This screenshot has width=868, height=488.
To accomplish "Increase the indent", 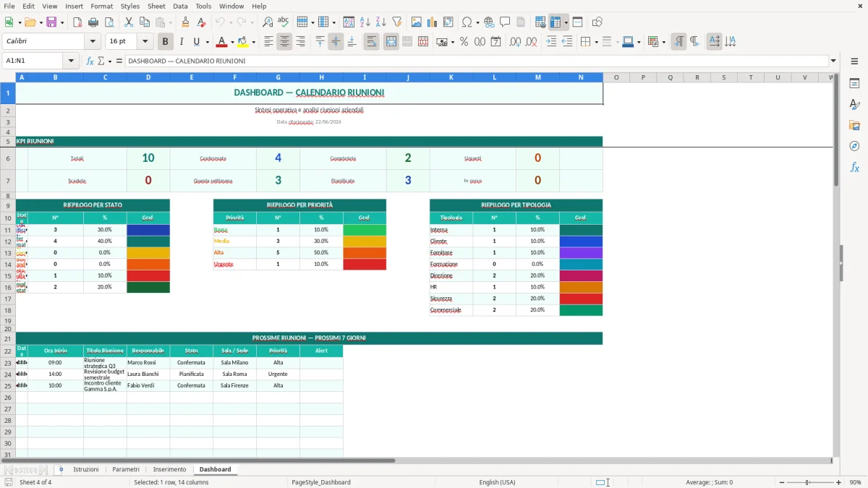I will pos(551,42).
